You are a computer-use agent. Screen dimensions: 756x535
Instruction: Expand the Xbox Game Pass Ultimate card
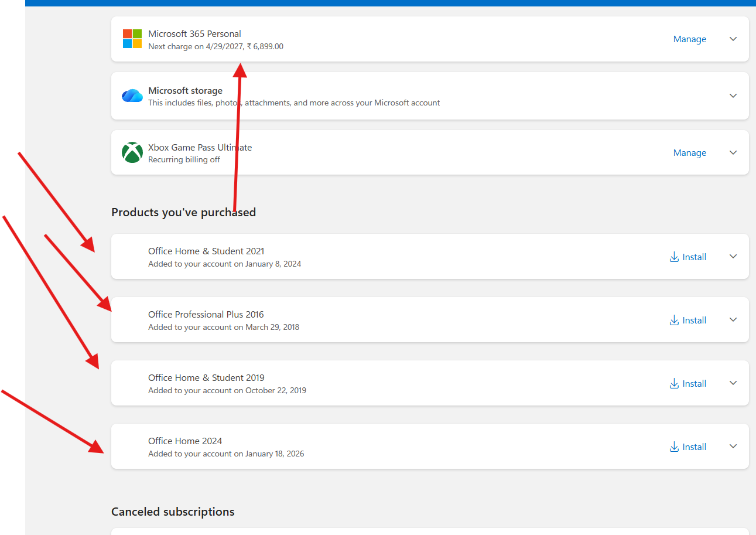coord(733,152)
